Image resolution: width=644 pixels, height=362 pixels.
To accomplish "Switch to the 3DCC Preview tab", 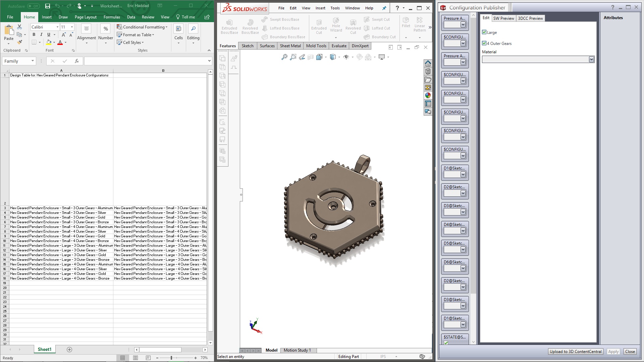I will click(530, 18).
